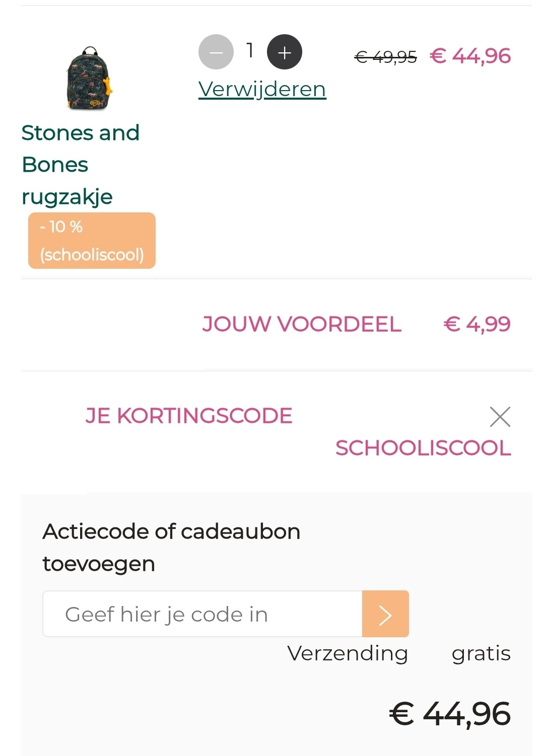Select the strikethrough original price € 49,95
This screenshot has width=544, height=756.
click(386, 57)
